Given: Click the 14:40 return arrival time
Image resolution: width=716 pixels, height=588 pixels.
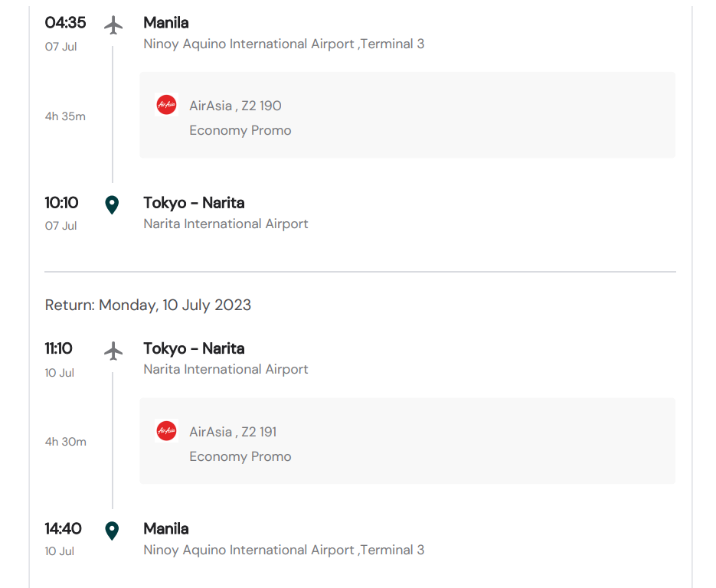Looking at the screenshot, I should 63,529.
